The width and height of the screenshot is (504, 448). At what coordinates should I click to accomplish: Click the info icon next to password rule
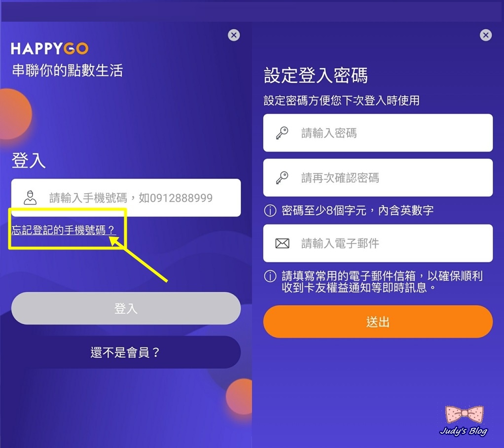tap(270, 210)
